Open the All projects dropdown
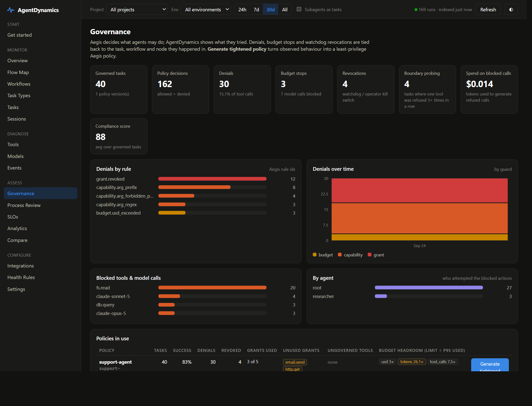532x406 pixels. (137, 10)
